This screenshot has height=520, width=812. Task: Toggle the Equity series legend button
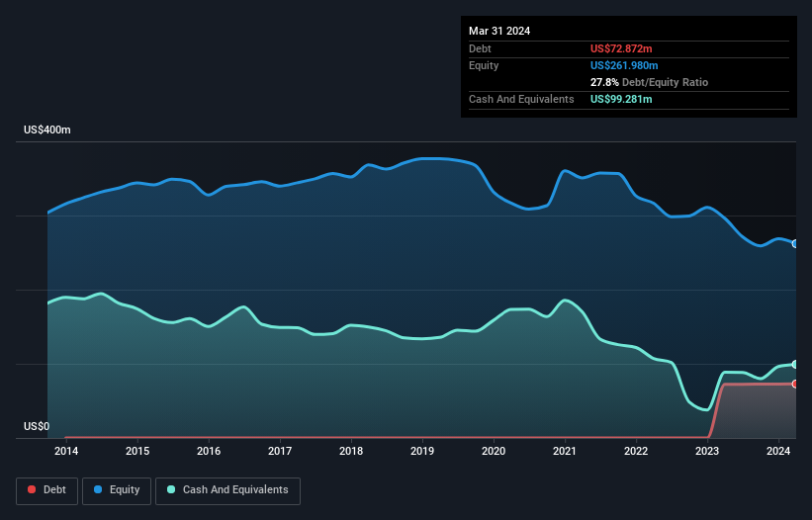click(x=118, y=490)
